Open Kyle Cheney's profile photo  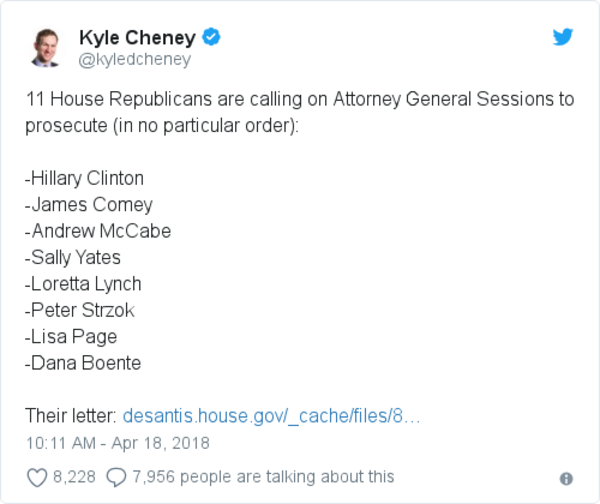45,47
